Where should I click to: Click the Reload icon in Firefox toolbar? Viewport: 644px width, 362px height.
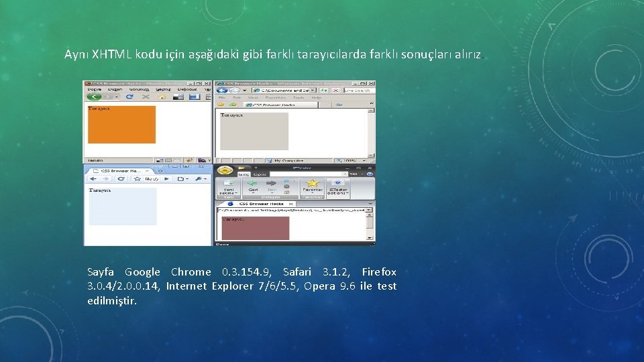(x=129, y=97)
